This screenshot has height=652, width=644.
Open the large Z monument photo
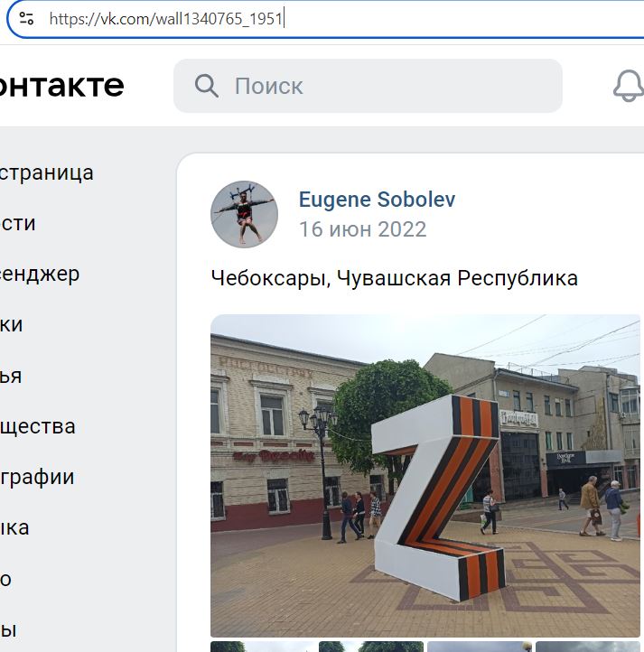click(x=425, y=476)
